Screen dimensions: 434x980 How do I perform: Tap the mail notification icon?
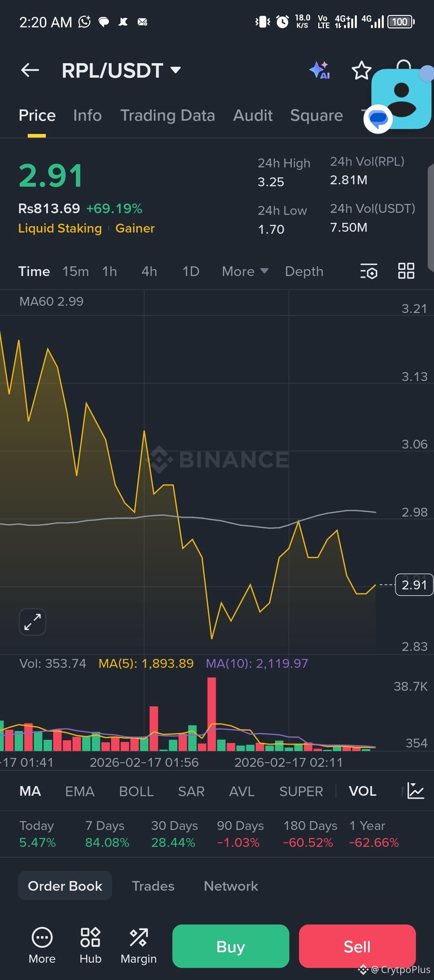(142, 22)
